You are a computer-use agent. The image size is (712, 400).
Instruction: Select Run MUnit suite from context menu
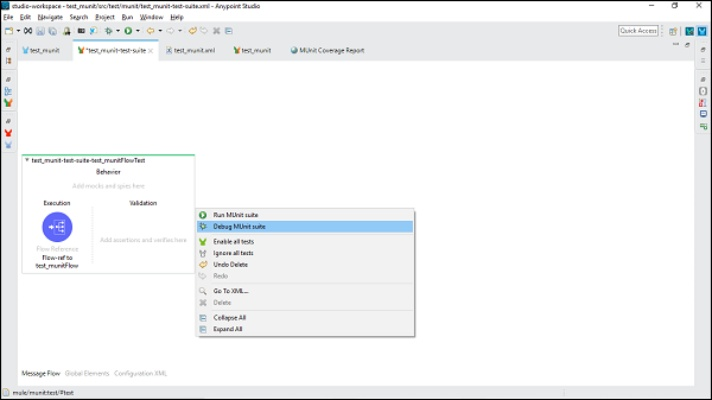[235, 215]
